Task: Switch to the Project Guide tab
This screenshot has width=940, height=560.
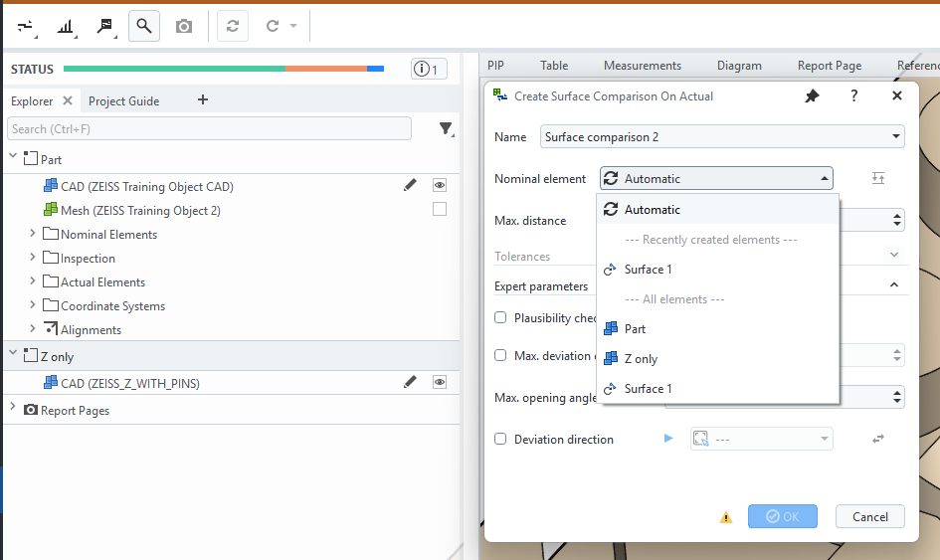Action: (123, 100)
